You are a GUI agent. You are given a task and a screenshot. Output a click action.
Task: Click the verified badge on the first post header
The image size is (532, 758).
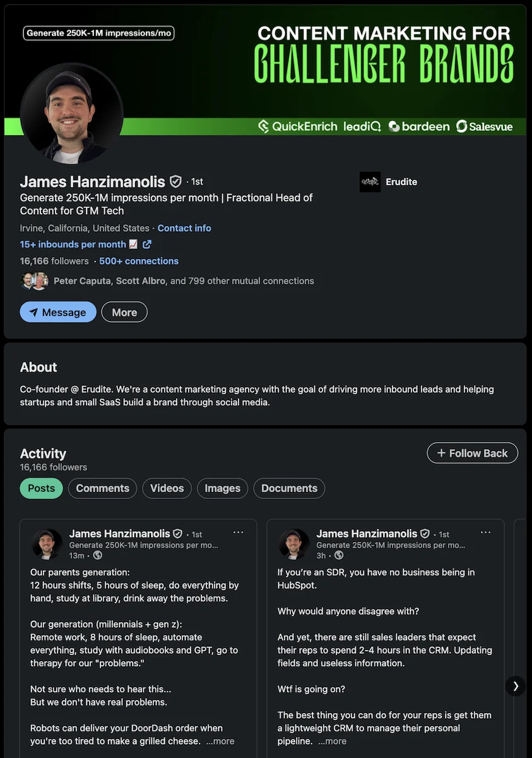tap(177, 533)
